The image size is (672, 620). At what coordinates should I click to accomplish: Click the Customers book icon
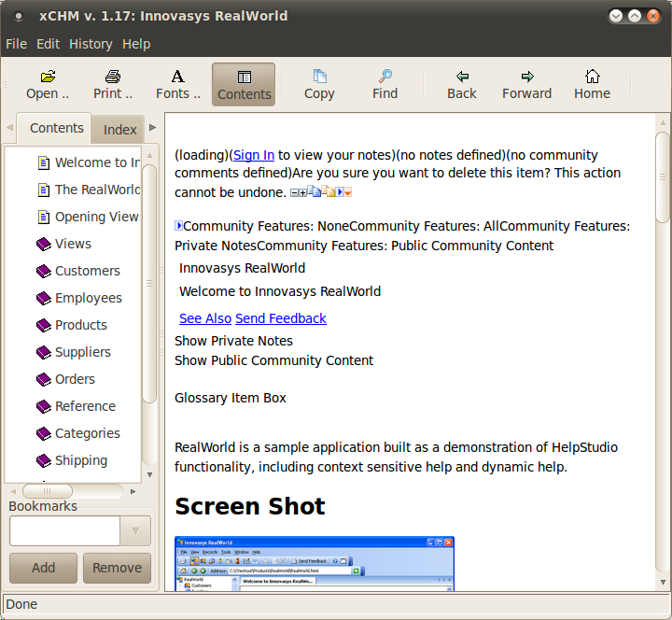click(44, 271)
